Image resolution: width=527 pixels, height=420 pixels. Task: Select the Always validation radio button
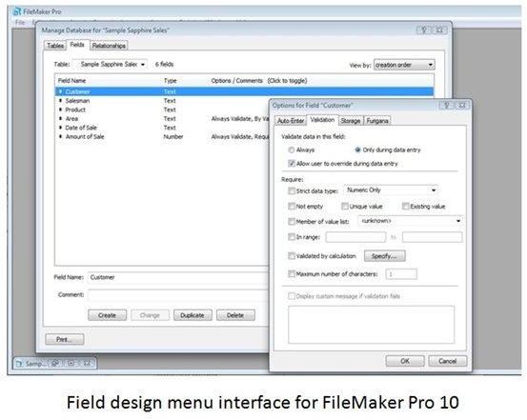click(x=292, y=150)
